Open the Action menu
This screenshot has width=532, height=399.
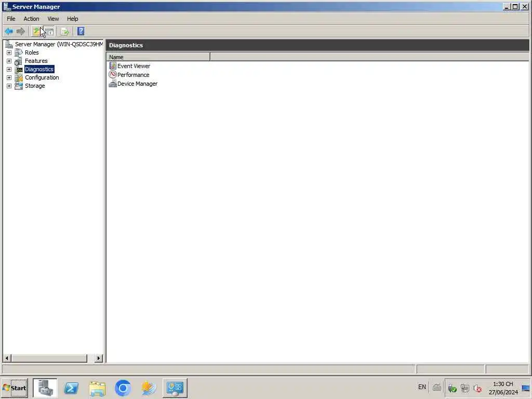pos(31,19)
